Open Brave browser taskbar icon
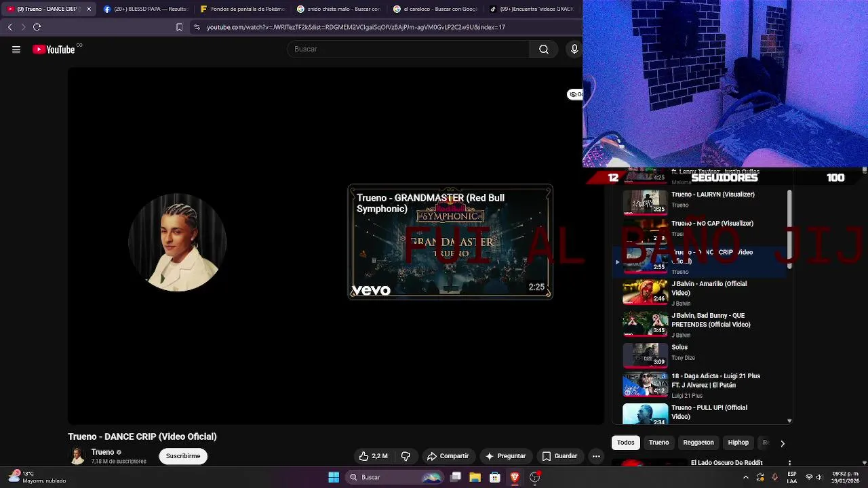Image resolution: width=868 pixels, height=488 pixels. tap(515, 477)
